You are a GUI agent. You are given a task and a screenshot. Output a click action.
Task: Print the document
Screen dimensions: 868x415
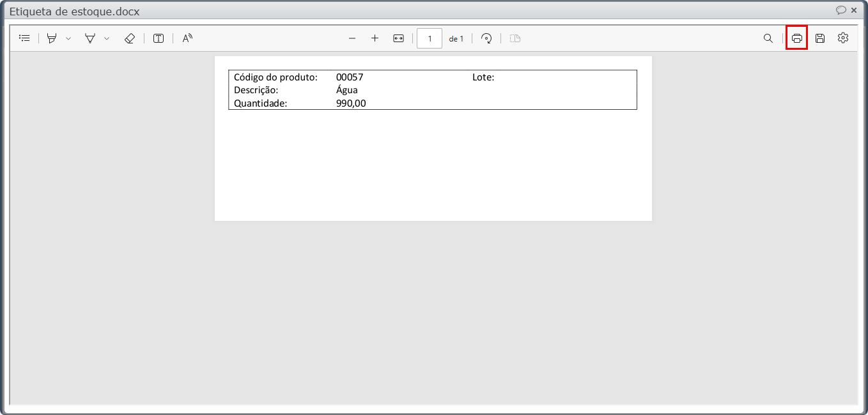[796, 38]
